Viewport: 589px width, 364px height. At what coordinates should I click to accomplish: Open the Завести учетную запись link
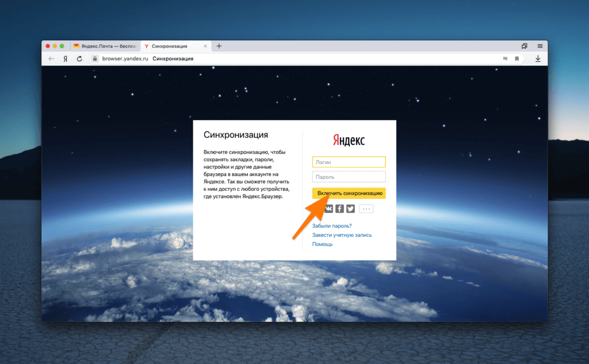[x=342, y=235]
